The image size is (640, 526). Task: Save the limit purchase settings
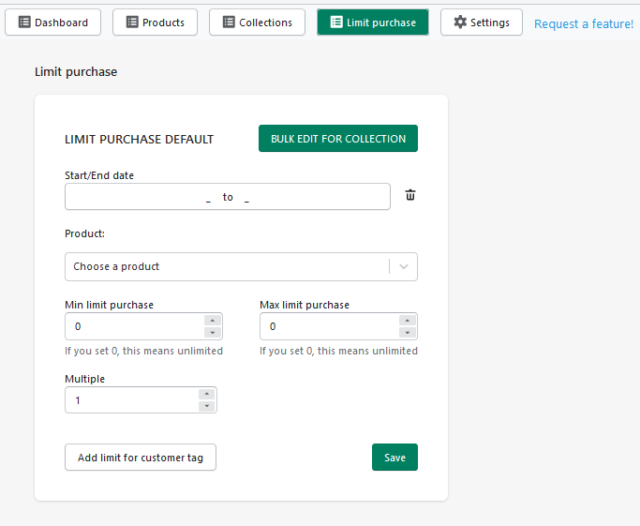395,457
